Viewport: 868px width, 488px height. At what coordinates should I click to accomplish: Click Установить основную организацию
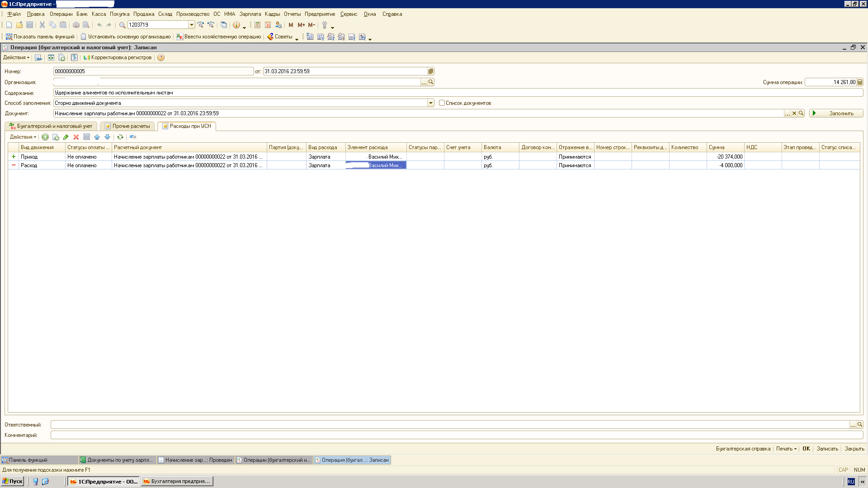point(126,37)
